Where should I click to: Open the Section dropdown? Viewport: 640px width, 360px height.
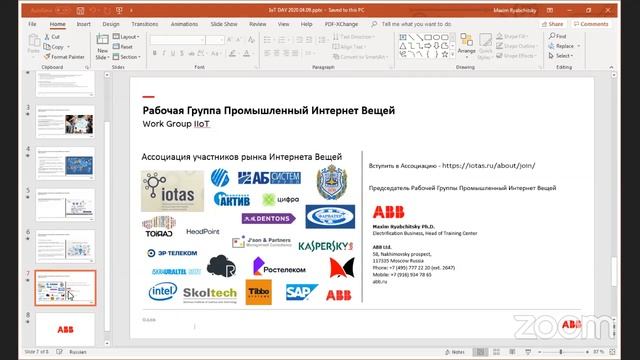pyautogui.click(x=127, y=57)
